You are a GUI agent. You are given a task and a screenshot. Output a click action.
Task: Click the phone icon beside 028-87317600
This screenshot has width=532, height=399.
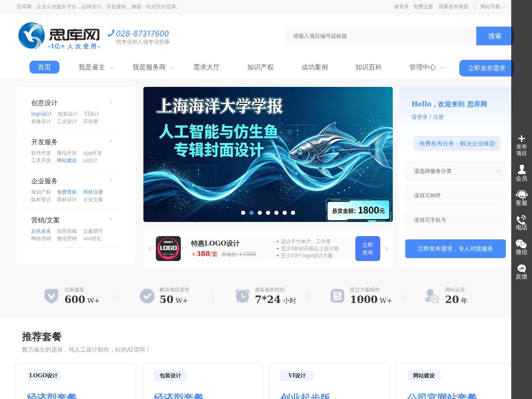[111, 33]
